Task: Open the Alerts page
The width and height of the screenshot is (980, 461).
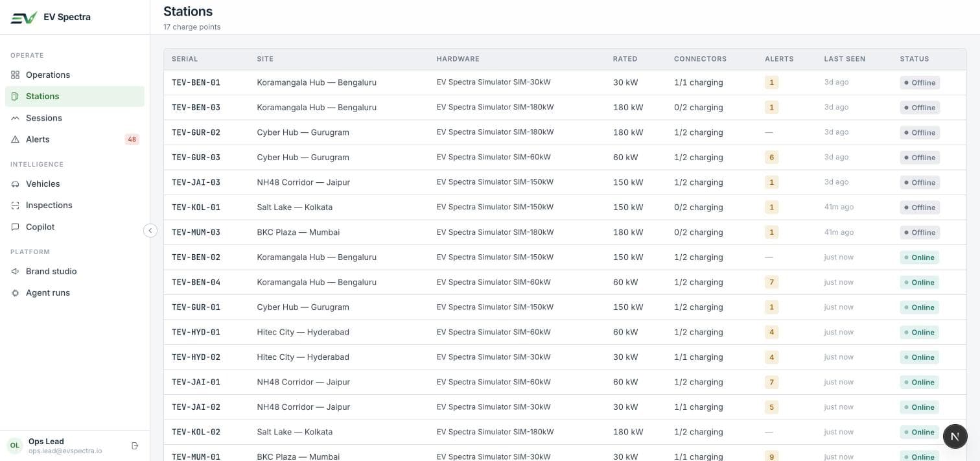Action: (75, 139)
